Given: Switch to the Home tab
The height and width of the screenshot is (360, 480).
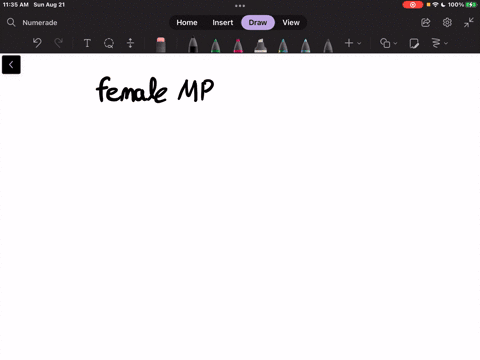Looking at the screenshot, I should click(187, 22).
